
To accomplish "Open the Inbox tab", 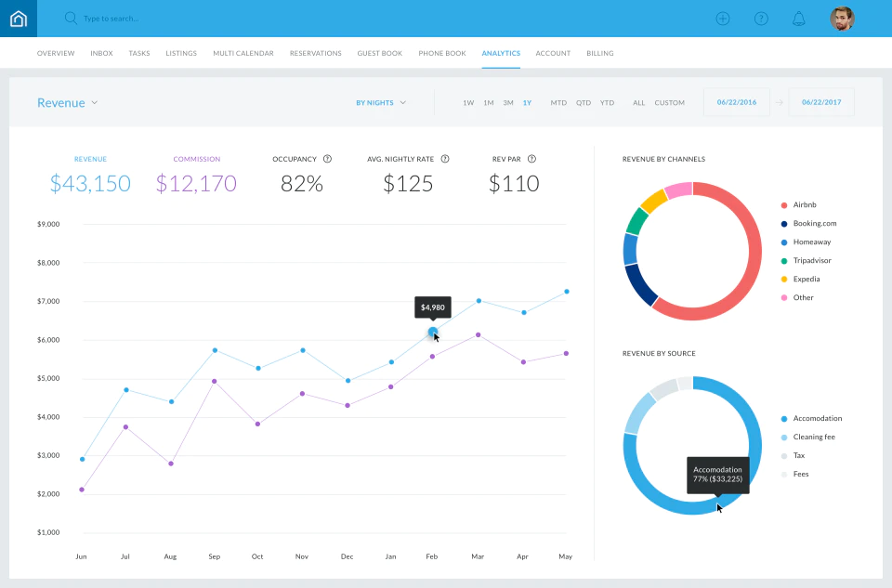I will [101, 53].
